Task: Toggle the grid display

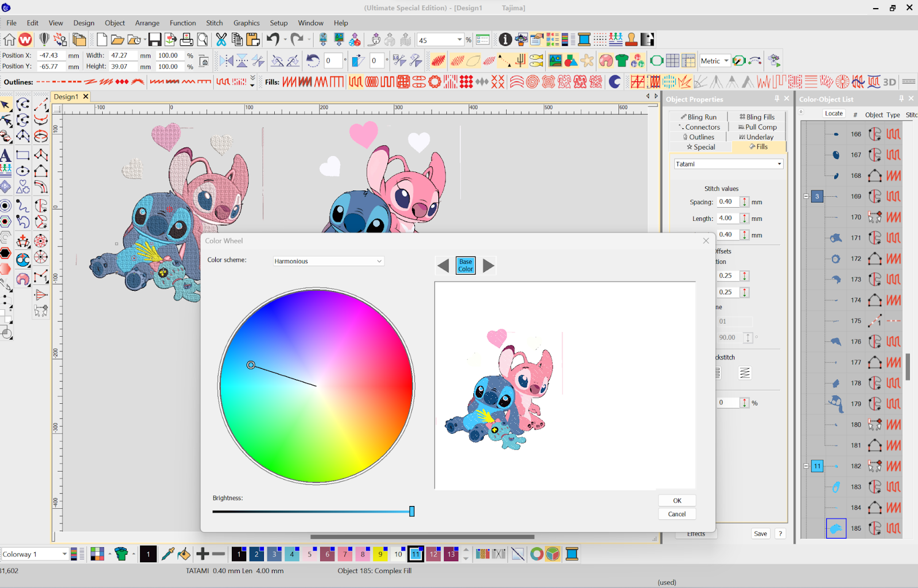Action: pyautogui.click(x=673, y=61)
